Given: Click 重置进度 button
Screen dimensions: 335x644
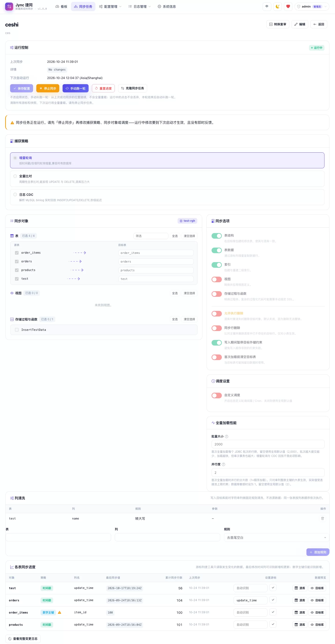Looking at the screenshot, I should coord(103,88).
